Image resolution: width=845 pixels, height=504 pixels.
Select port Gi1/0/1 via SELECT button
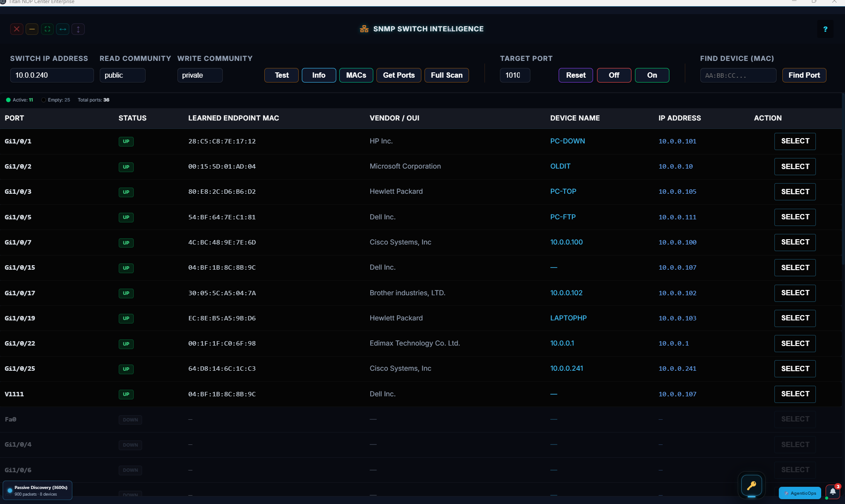pos(795,141)
